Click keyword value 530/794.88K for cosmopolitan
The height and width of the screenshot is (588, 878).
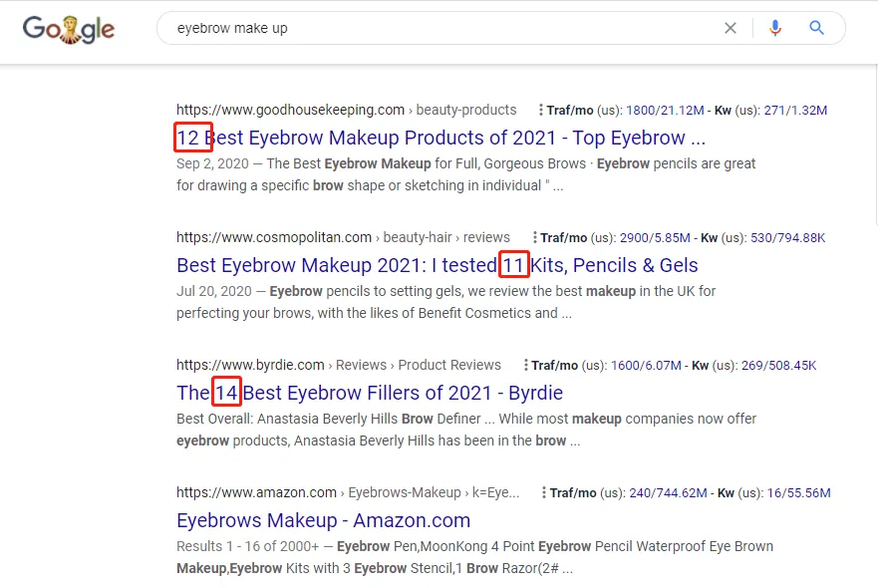(x=787, y=238)
